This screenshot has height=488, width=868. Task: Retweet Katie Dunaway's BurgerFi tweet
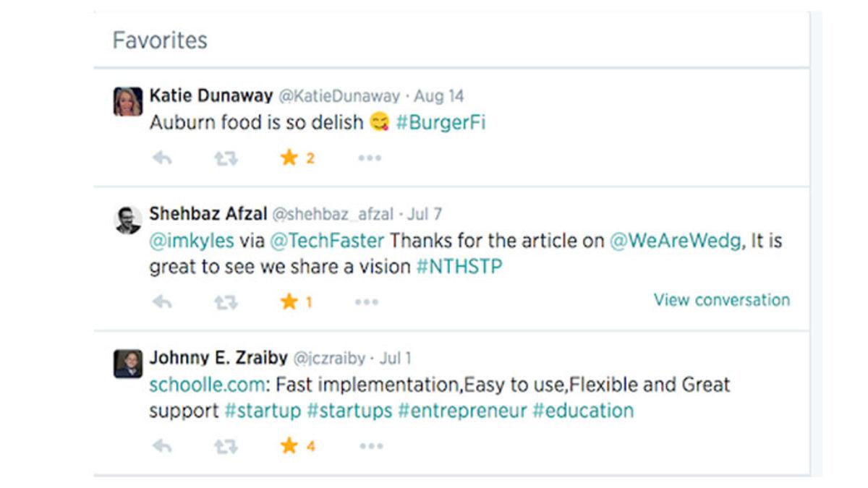click(x=226, y=158)
